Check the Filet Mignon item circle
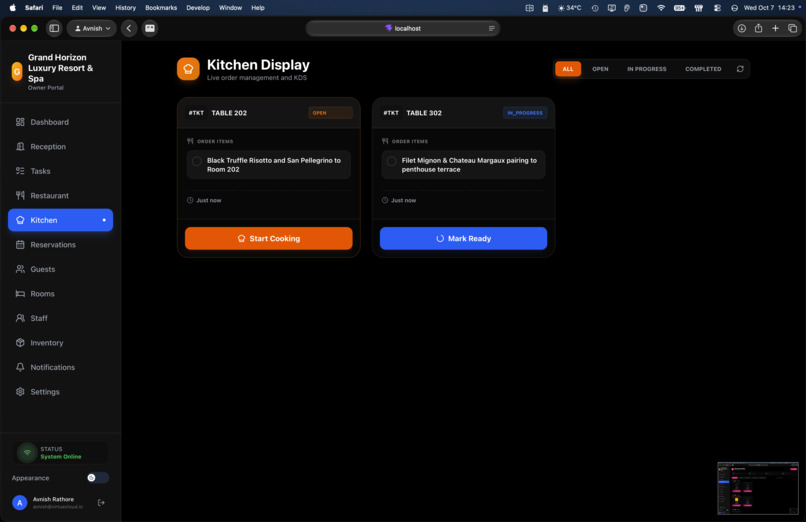Screen dimensions: 806x522 391,161
